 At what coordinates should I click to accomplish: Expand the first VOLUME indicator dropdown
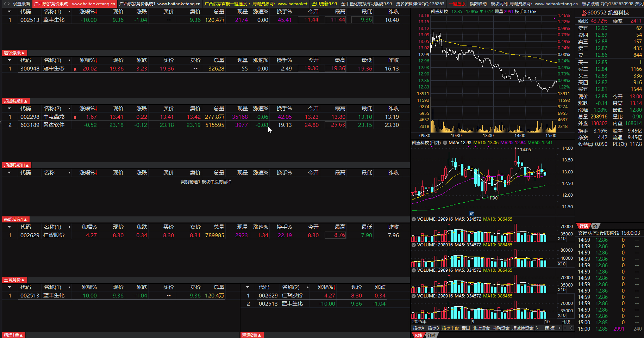[x=414, y=219]
